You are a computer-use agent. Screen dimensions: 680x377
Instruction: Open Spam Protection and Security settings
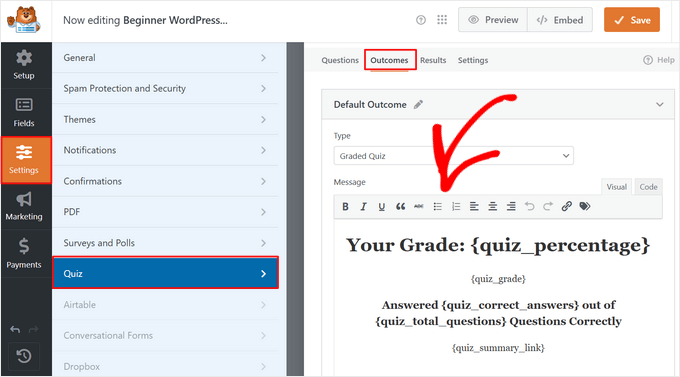tap(165, 89)
